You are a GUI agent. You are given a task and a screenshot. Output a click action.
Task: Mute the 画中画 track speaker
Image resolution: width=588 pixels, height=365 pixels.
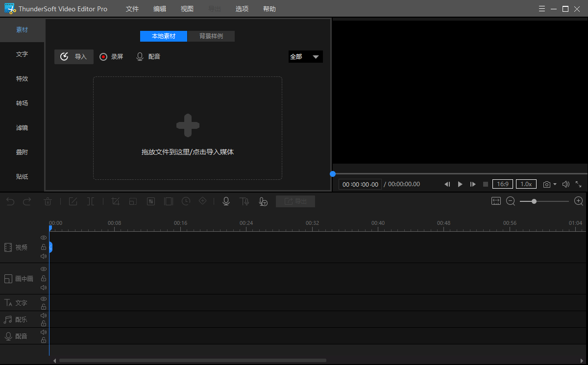click(x=44, y=288)
